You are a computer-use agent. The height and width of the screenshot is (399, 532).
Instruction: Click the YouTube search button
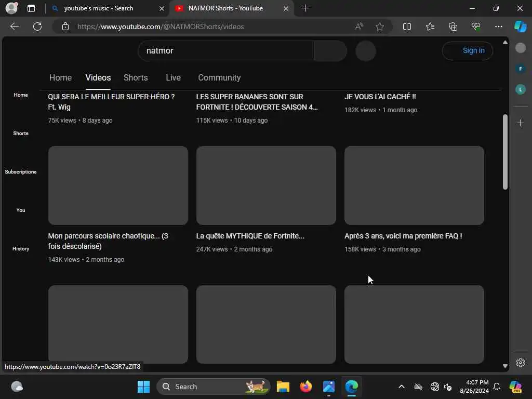(330, 51)
